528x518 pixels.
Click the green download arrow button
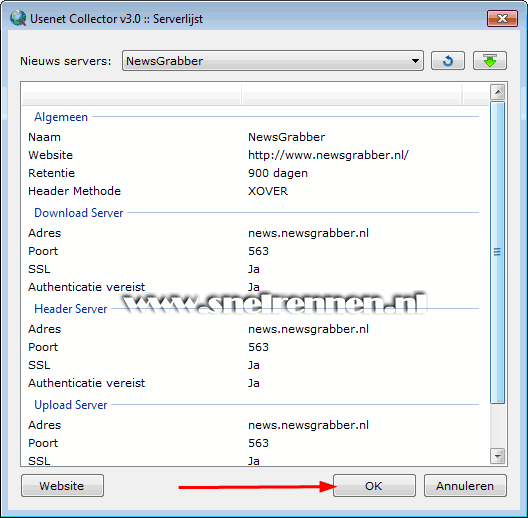point(490,61)
